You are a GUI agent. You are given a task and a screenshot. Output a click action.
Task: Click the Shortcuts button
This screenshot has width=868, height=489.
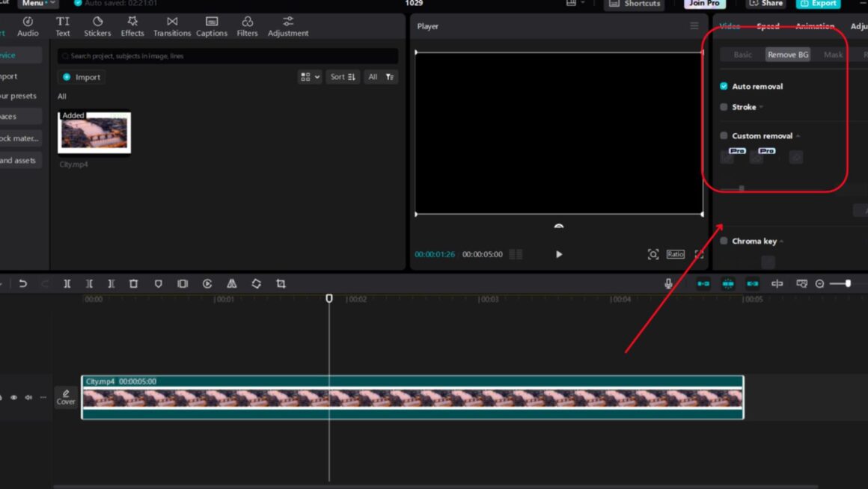point(635,3)
